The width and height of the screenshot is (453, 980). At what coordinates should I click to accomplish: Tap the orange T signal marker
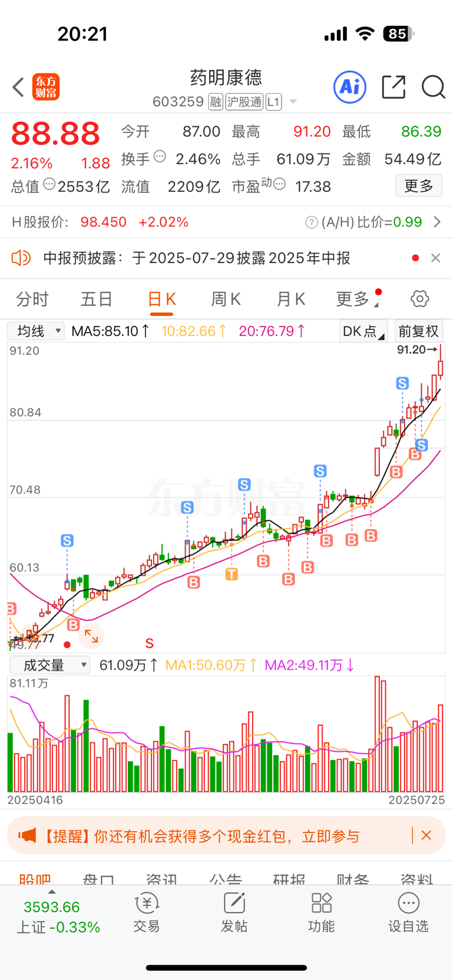tap(232, 574)
